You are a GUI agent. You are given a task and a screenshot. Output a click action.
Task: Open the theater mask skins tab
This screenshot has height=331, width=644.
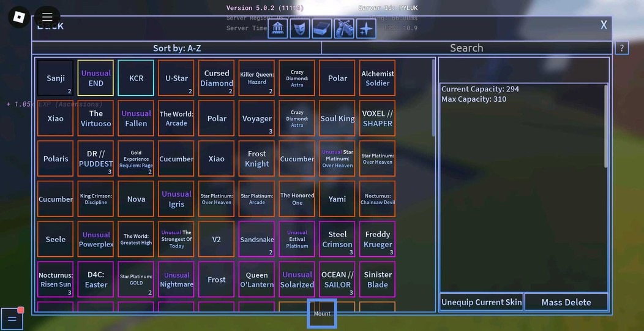(x=300, y=29)
